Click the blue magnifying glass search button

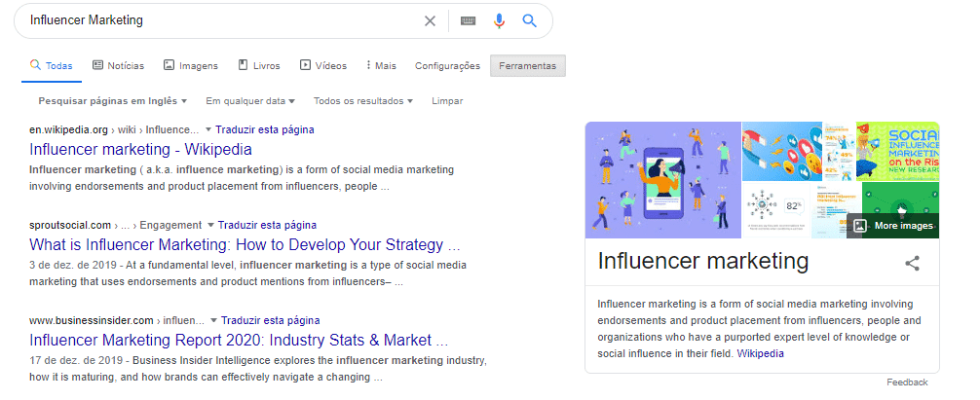(x=529, y=20)
